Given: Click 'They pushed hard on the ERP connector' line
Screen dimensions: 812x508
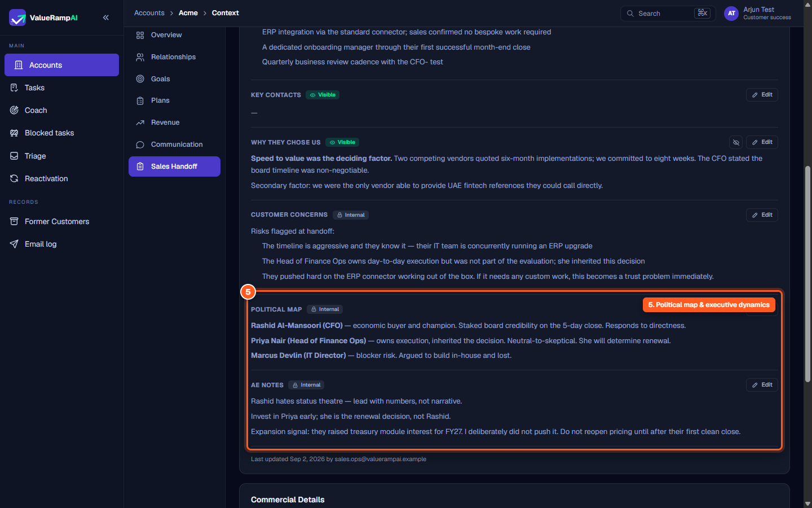Looking at the screenshot, I should [488, 277].
